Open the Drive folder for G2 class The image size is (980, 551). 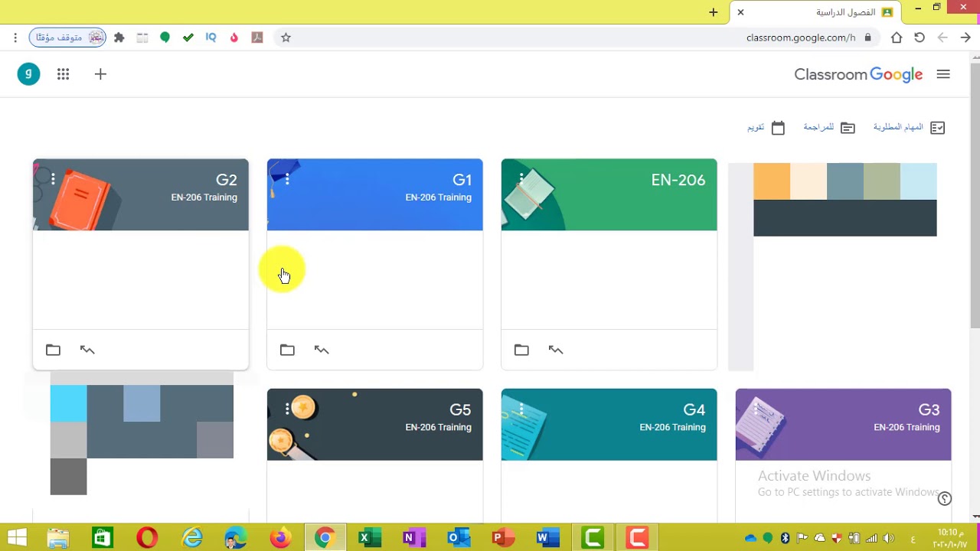pos(53,350)
